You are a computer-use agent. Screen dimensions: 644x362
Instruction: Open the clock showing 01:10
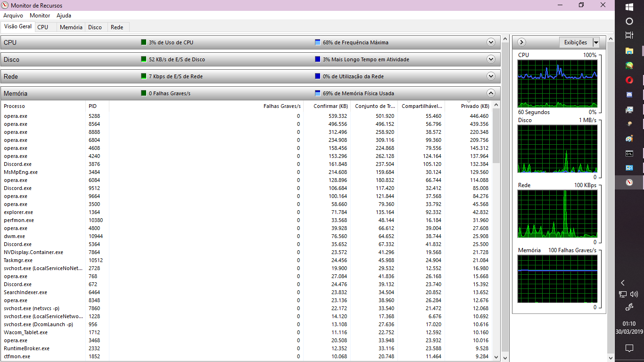pyautogui.click(x=629, y=328)
